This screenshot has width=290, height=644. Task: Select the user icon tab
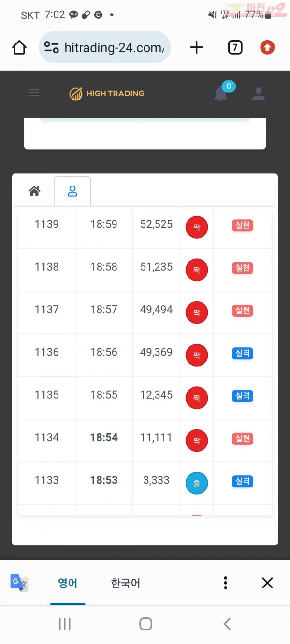click(72, 191)
